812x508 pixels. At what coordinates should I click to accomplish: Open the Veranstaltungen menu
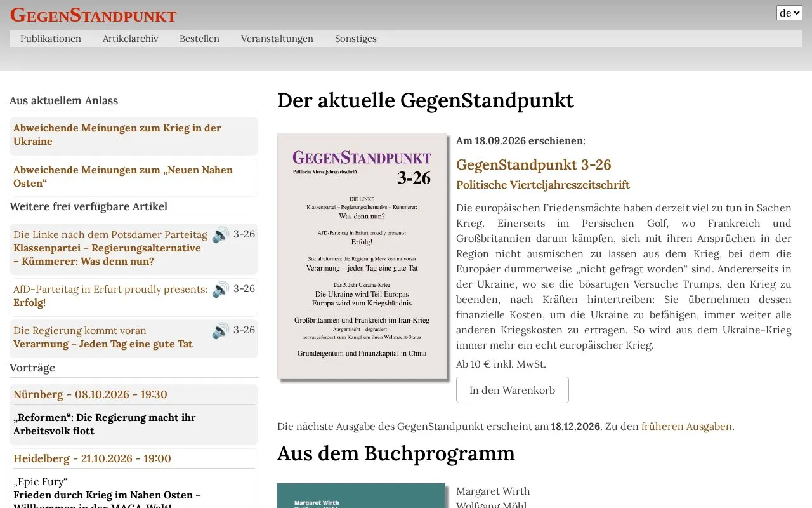tap(277, 39)
